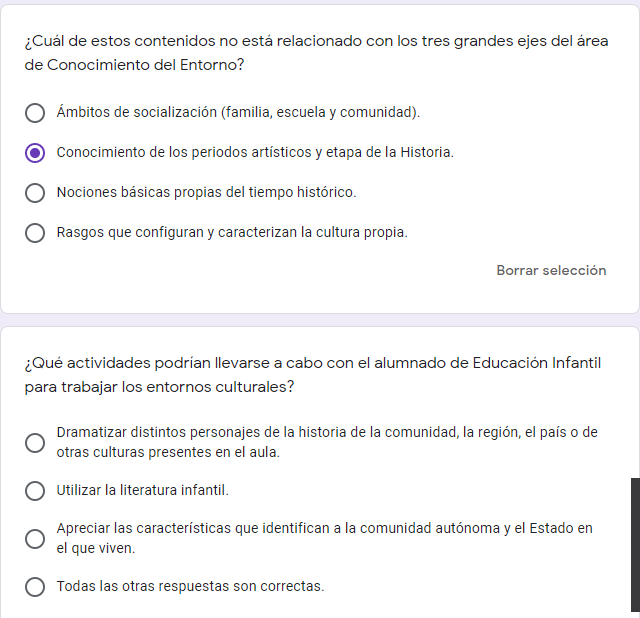The height and width of the screenshot is (618, 640).
Task: Select the 'Dramatizar distintos personajes' radio circle
Action: click(x=35, y=442)
